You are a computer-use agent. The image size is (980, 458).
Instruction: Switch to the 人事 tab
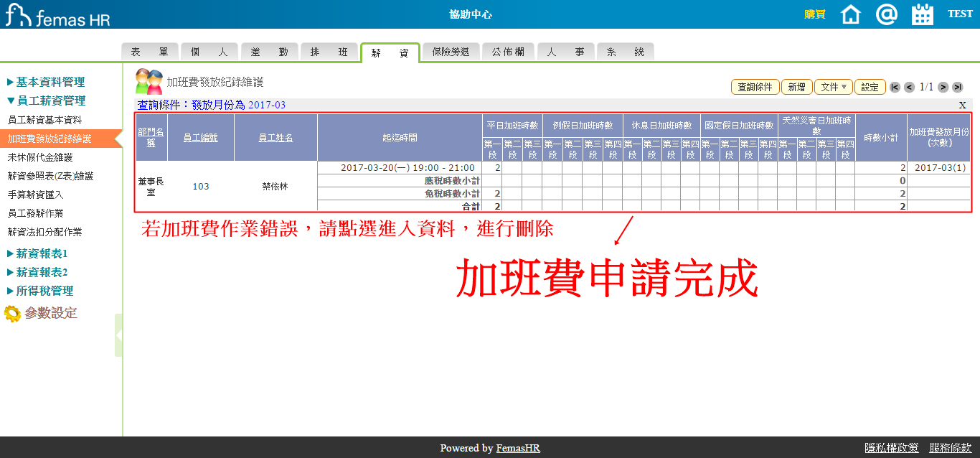(565, 52)
